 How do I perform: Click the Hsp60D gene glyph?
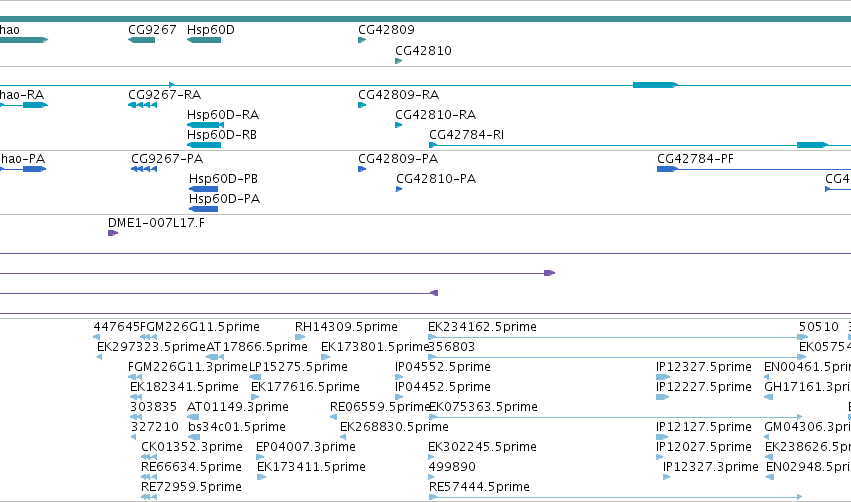coord(204,40)
